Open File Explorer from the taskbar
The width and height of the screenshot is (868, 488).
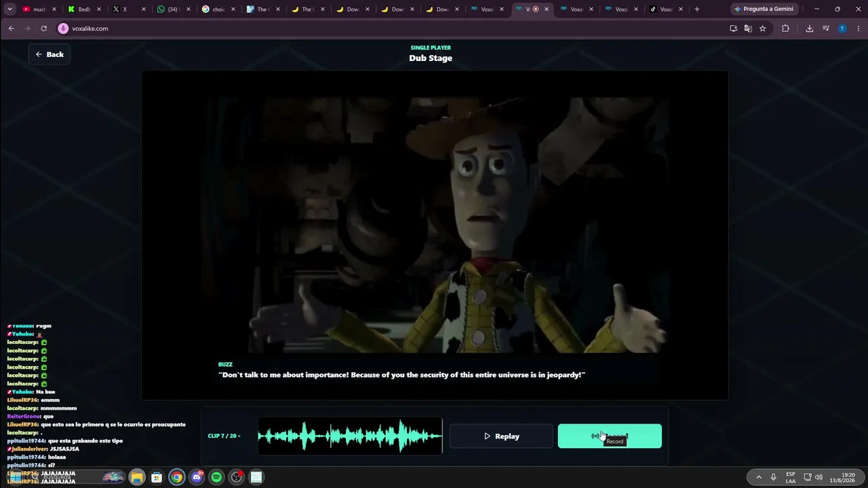137,477
